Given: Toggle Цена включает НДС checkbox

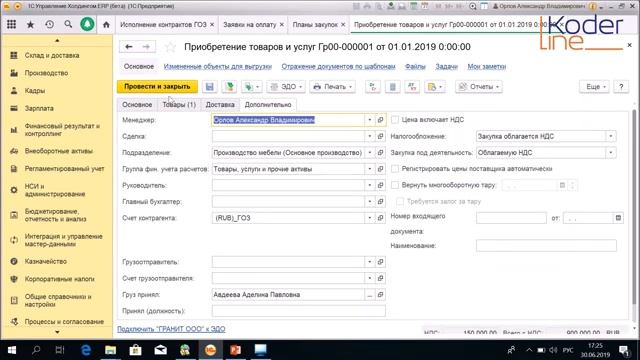Looking at the screenshot, I should point(395,120).
